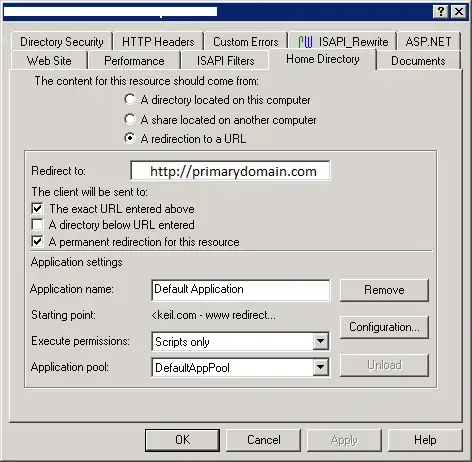472x462 pixels.
Task: Select 'A redirection to a URL' option
Action: click(x=185, y=139)
